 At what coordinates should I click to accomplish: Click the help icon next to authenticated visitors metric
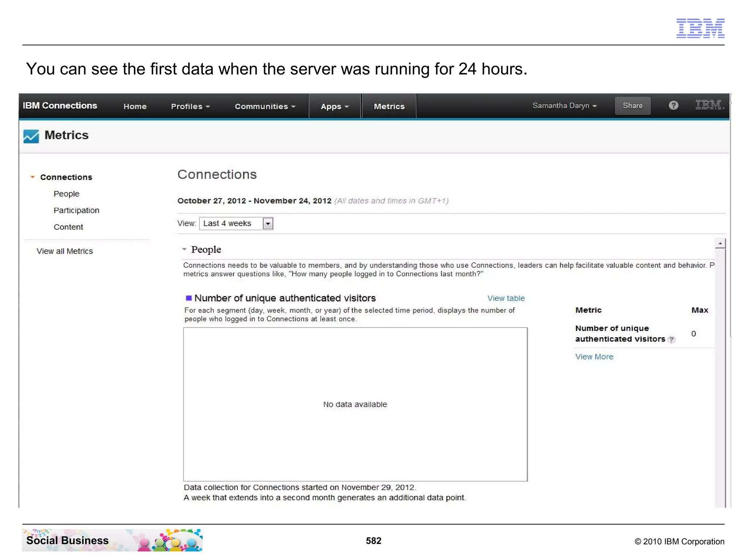[x=671, y=339]
